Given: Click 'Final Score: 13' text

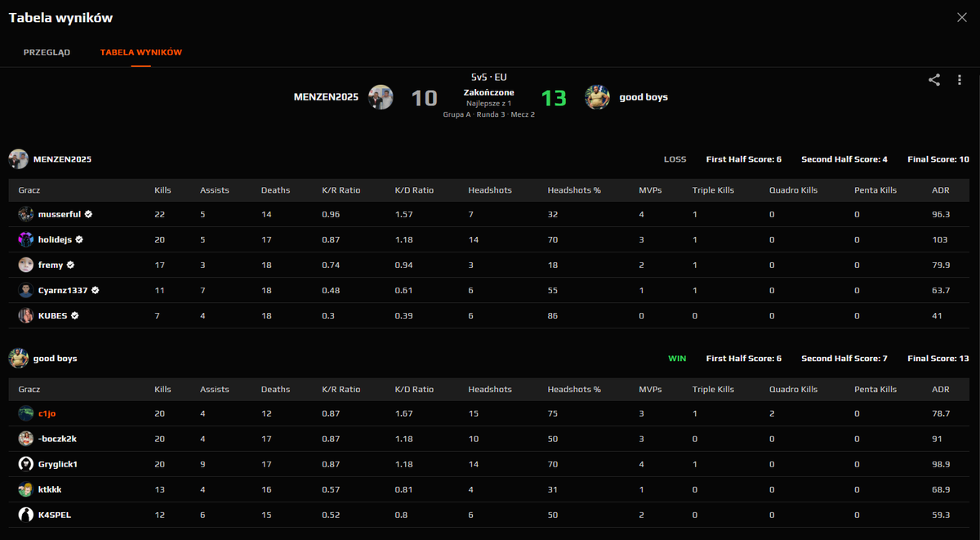Looking at the screenshot, I should click(938, 359).
